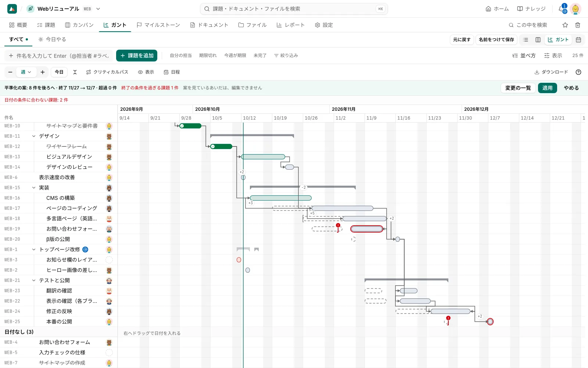Open the project switcher chevron beside Webリニューアル
Image resolution: width=588 pixels, height=368 pixels.
[x=98, y=9]
